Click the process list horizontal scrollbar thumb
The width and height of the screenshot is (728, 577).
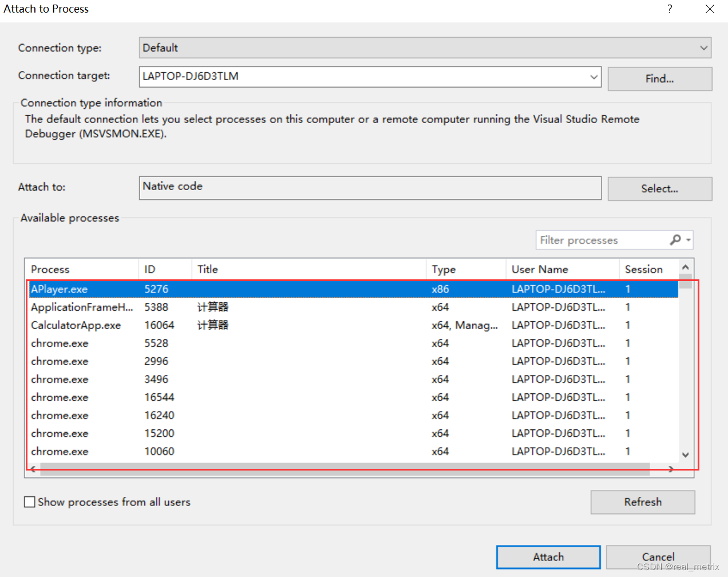[345, 469]
